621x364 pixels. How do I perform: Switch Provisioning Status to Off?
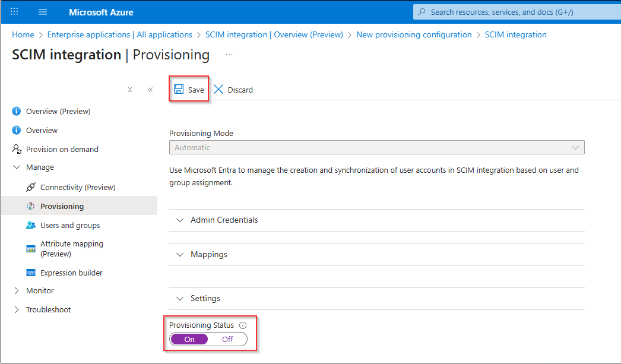[x=228, y=340]
